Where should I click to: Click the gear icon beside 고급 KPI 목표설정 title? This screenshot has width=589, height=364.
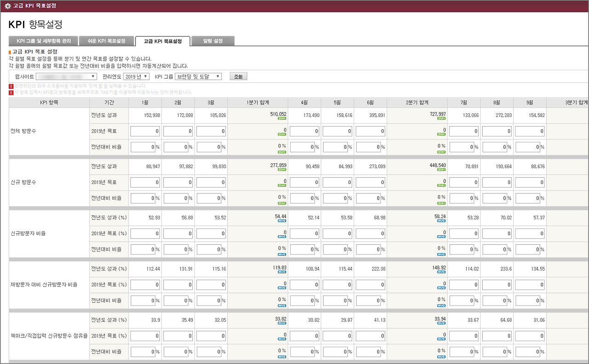pyautogui.click(x=7, y=6)
